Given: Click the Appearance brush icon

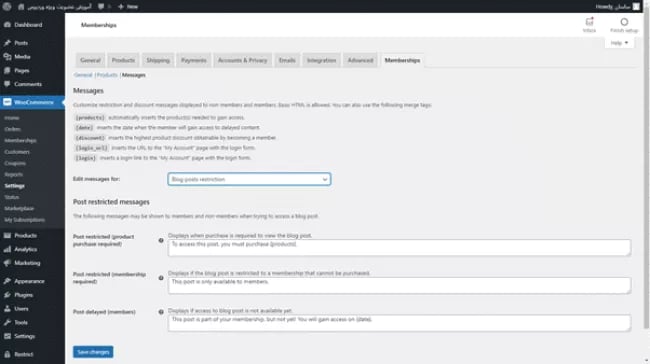Looking at the screenshot, I should point(7,281).
